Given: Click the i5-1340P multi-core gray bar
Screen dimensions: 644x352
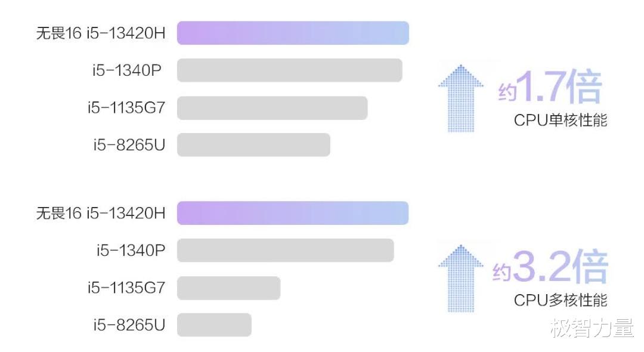Looking at the screenshot, I should click(x=286, y=250).
